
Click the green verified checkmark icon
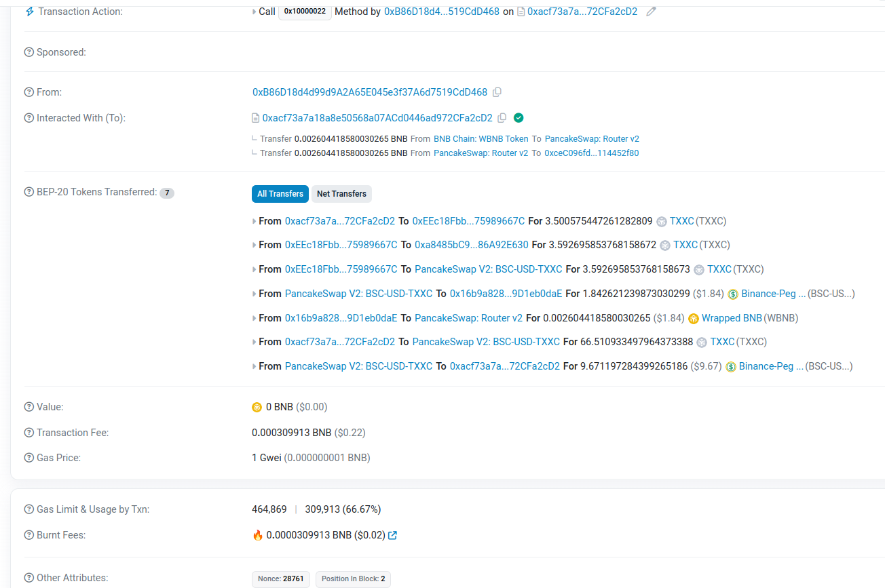tap(519, 118)
